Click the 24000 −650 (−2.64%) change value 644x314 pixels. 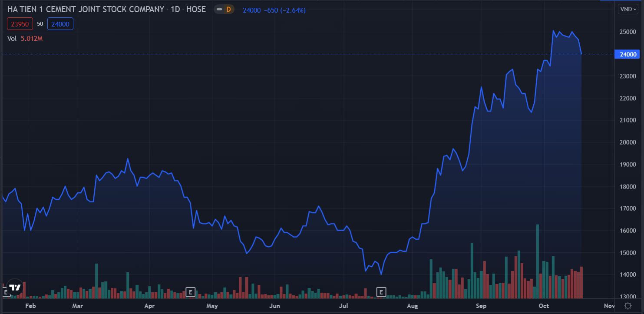click(274, 10)
